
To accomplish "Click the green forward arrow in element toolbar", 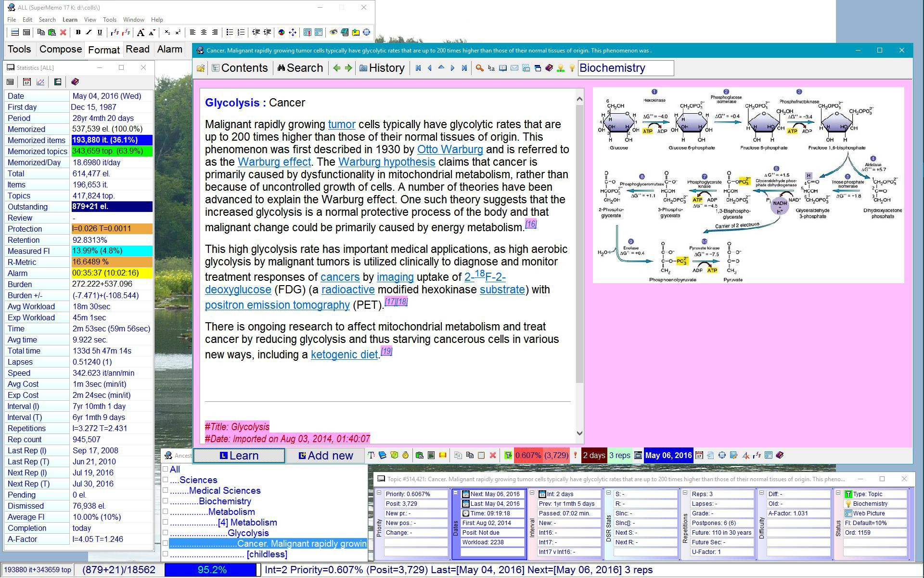I will pos(348,68).
